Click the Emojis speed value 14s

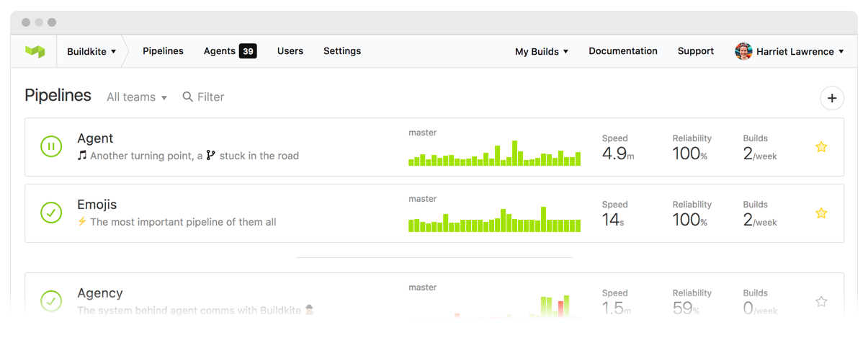613,220
